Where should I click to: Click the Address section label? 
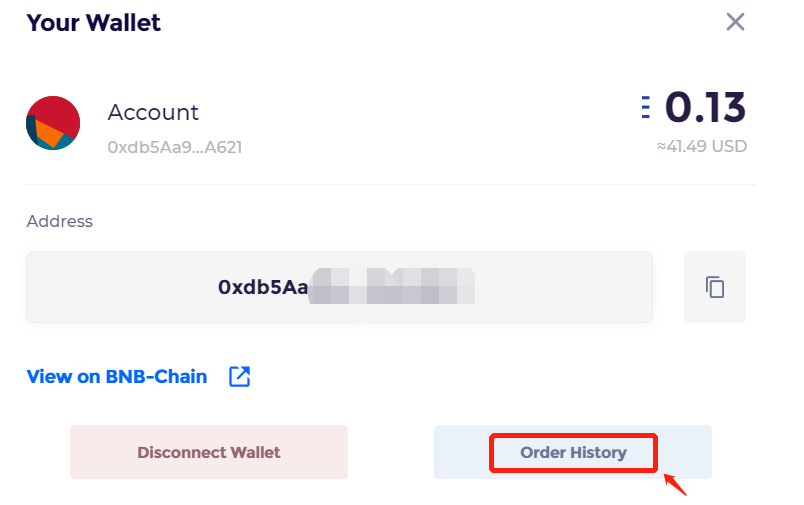59,221
